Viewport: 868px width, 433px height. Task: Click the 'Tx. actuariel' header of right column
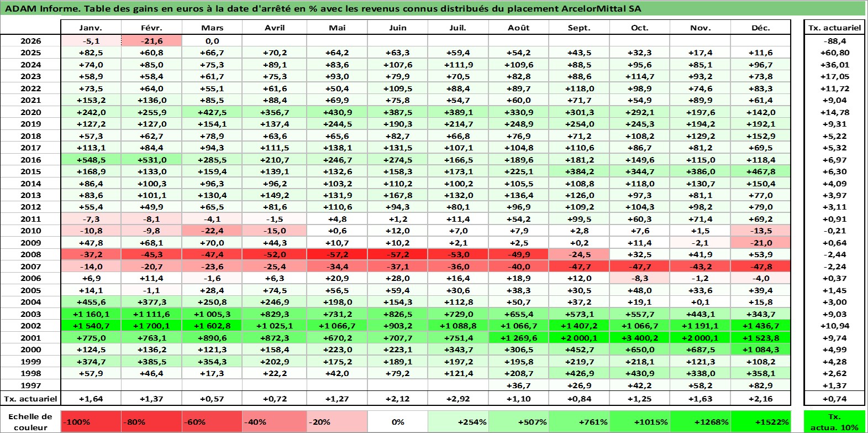tap(834, 28)
